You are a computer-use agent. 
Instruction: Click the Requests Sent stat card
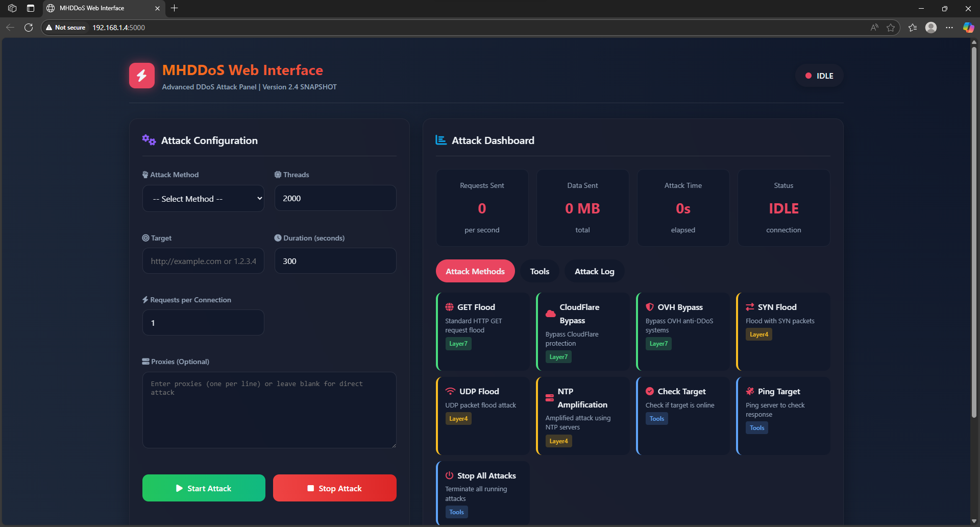click(x=482, y=208)
